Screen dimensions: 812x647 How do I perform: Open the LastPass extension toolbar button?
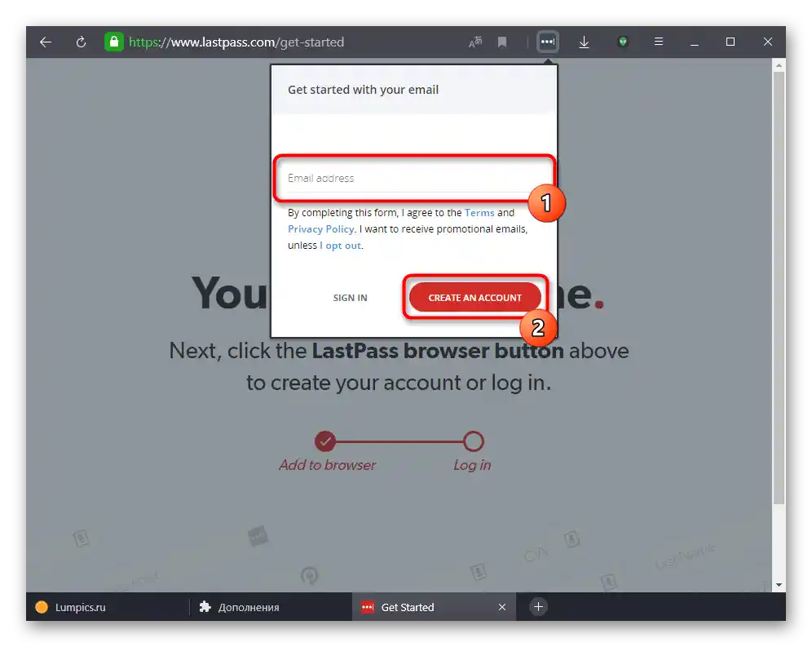547,42
